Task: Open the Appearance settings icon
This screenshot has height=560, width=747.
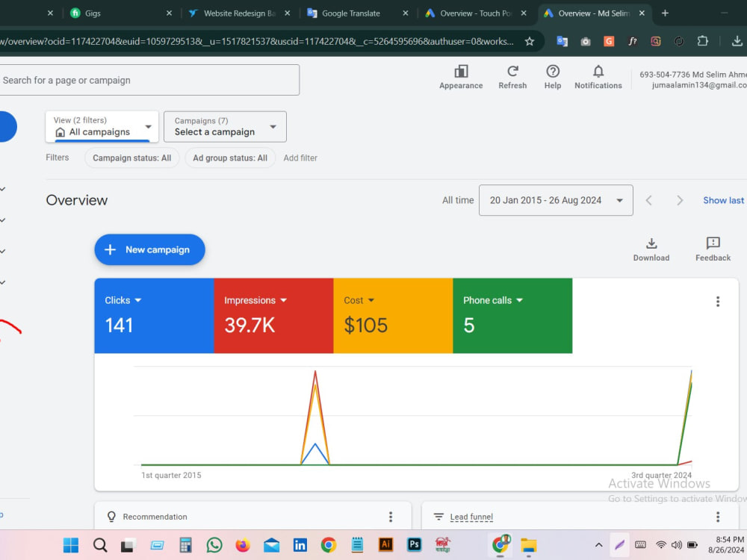Action: click(x=461, y=77)
